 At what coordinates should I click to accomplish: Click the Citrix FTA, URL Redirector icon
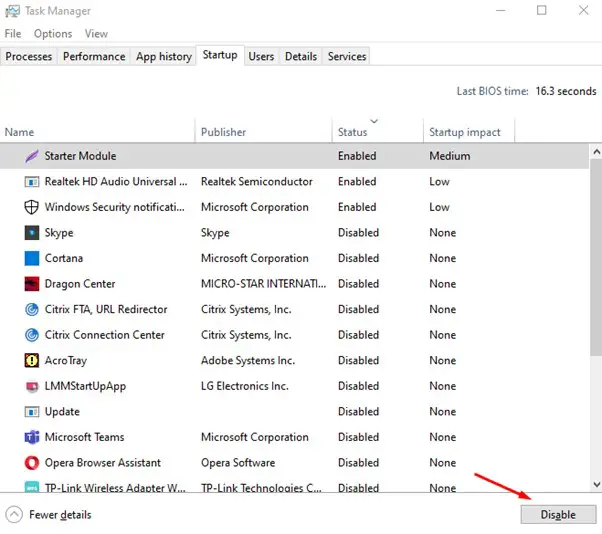click(32, 309)
